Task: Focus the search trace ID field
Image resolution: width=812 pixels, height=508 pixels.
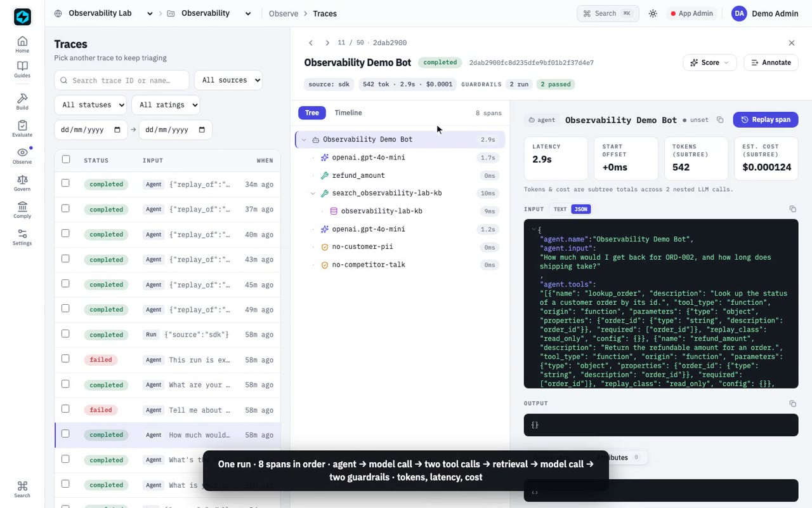Action: [122, 81]
